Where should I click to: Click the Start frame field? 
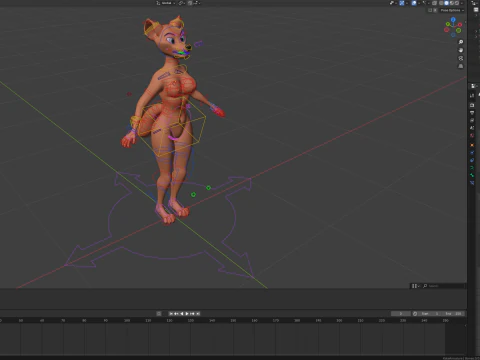coord(430,314)
